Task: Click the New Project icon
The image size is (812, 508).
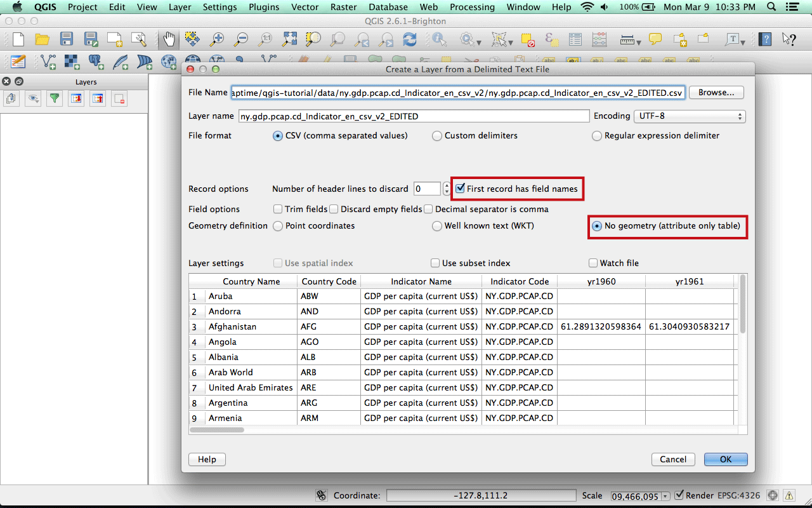Action: 18,39
